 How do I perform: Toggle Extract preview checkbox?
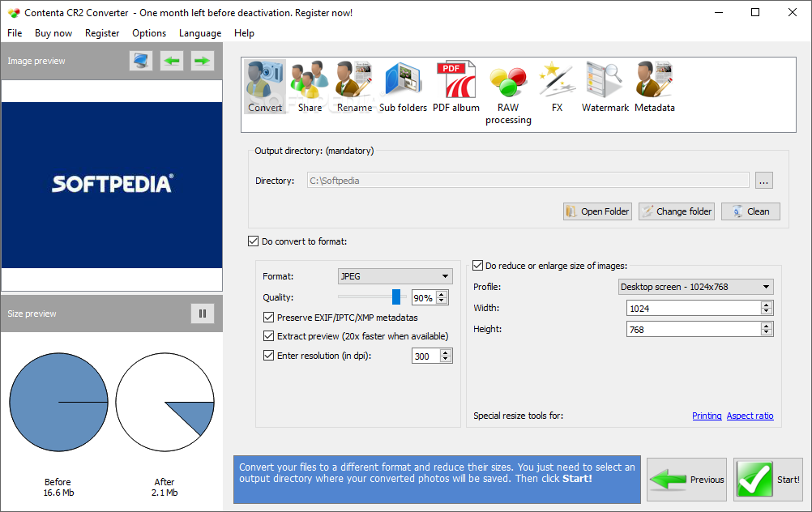click(268, 336)
